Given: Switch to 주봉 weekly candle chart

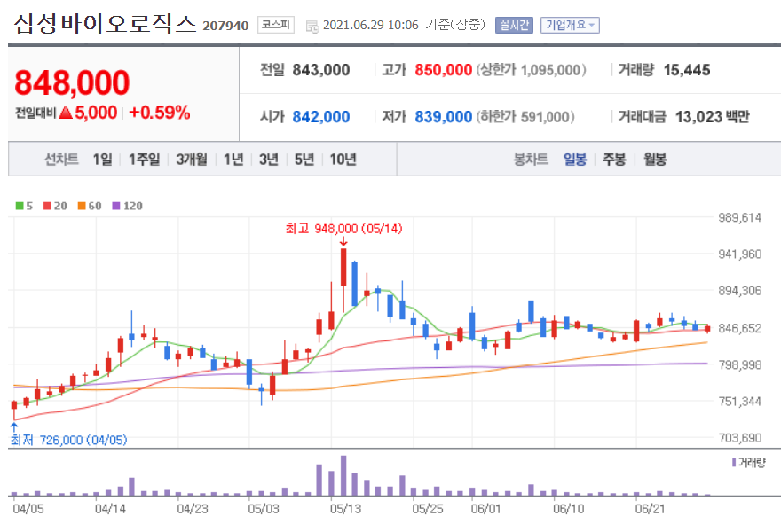Looking at the screenshot, I should pyautogui.click(x=613, y=160).
